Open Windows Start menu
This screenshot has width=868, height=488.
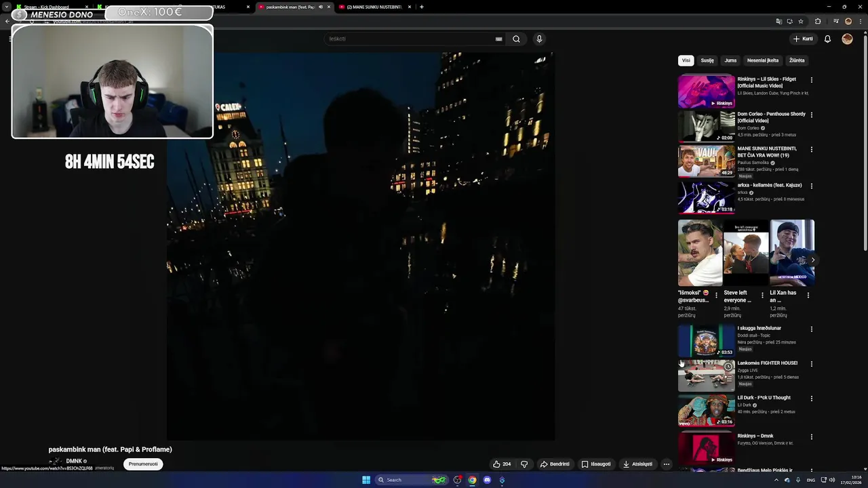click(x=366, y=480)
